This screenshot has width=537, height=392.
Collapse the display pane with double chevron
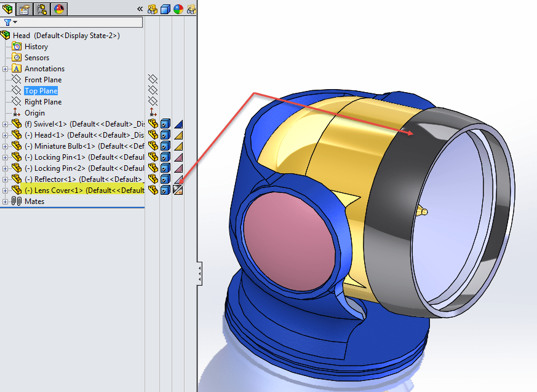tap(140, 9)
